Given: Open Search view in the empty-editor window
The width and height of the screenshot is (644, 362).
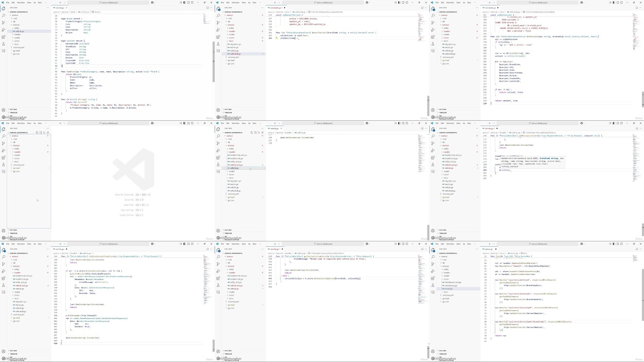Looking at the screenshot, I should tap(4, 136).
